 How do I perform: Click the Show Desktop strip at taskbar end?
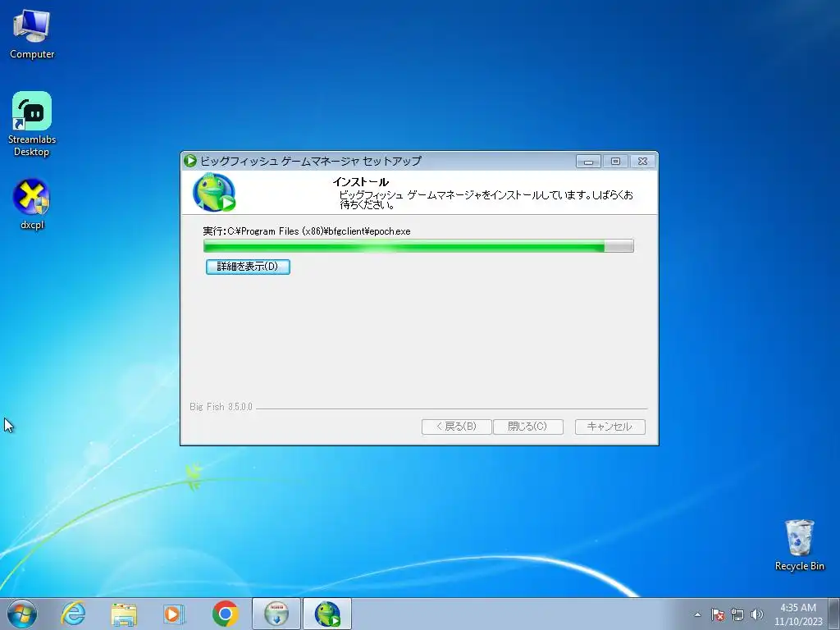click(x=834, y=614)
